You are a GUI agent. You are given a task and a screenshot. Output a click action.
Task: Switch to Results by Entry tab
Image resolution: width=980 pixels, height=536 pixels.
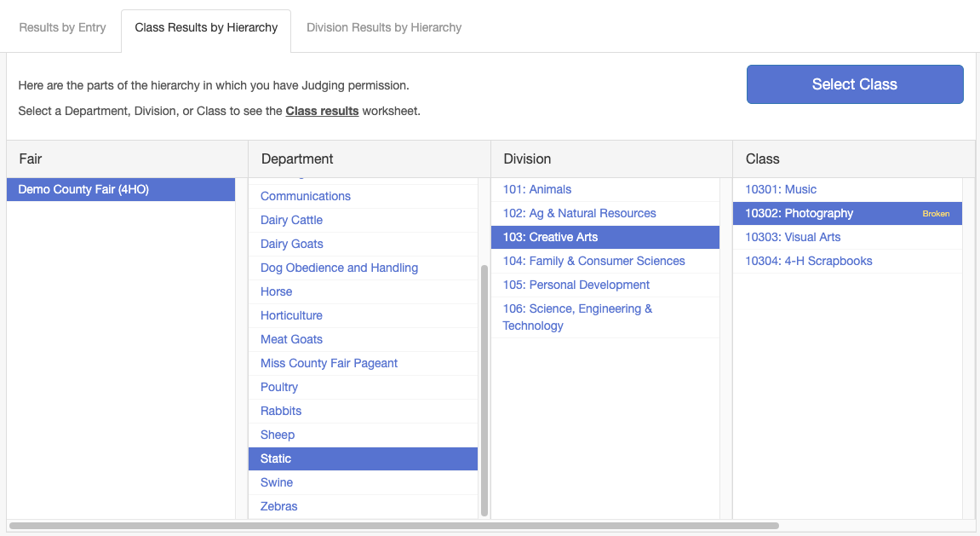[62, 27]
